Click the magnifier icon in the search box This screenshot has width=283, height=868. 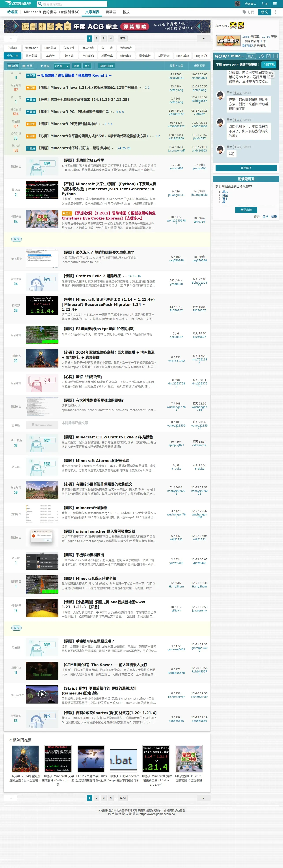pyautogui.click(x=40, y=4)
